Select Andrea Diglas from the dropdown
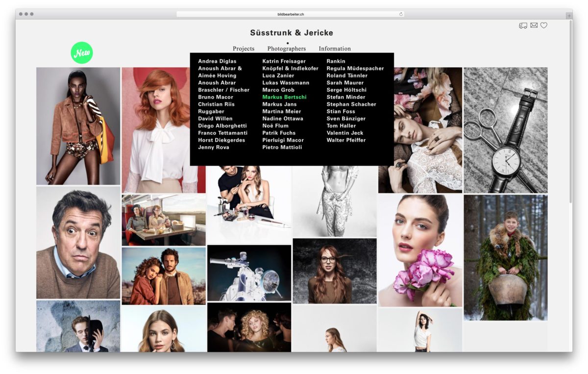This screenshot has width=588, height=374. pos(217,61)
